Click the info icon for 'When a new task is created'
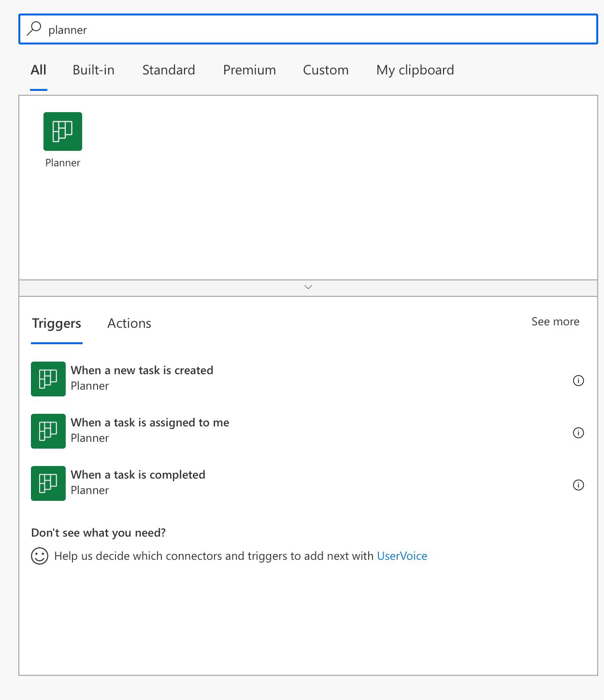Viewport: 604px width, 700px height. pos(578,380)
